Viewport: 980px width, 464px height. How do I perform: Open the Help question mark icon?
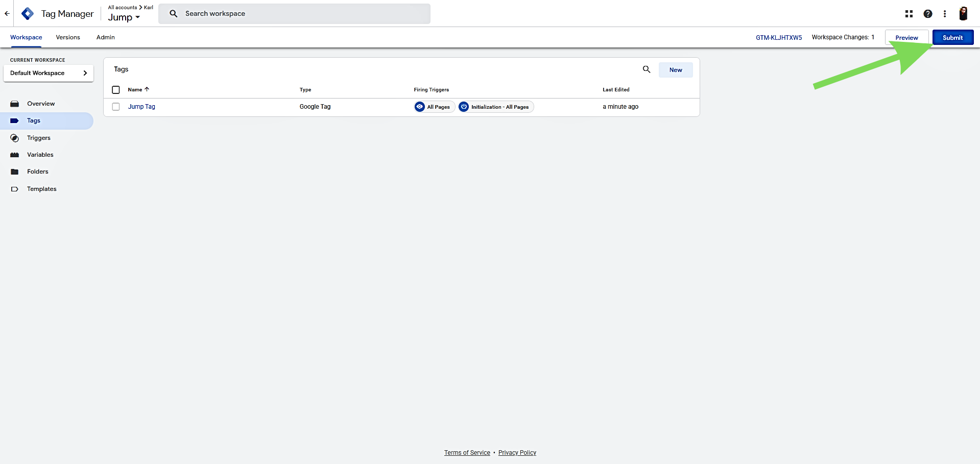pos(927,14)
